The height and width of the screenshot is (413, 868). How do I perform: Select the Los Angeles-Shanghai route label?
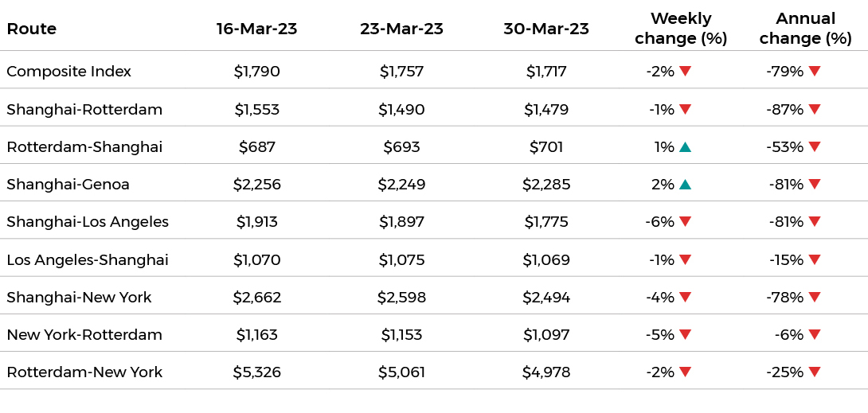coord(88,260)
